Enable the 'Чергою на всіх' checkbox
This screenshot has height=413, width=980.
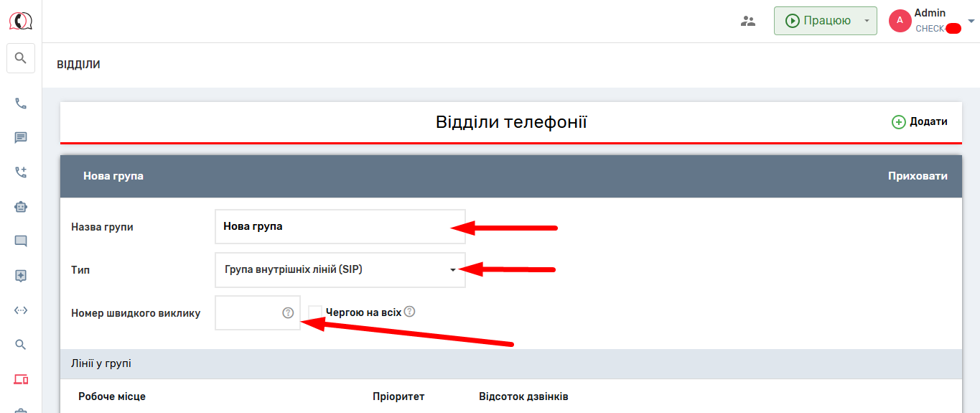tap(314, 312)
